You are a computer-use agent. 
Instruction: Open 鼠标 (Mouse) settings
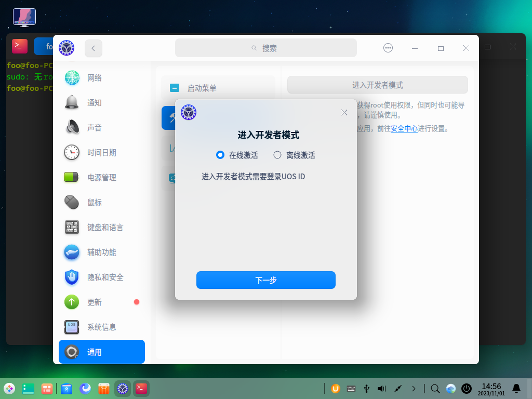tap(94, 203)
